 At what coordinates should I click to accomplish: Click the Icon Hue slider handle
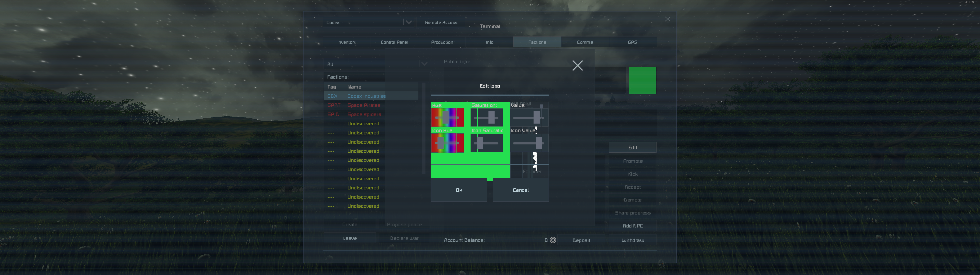(441, 143)
